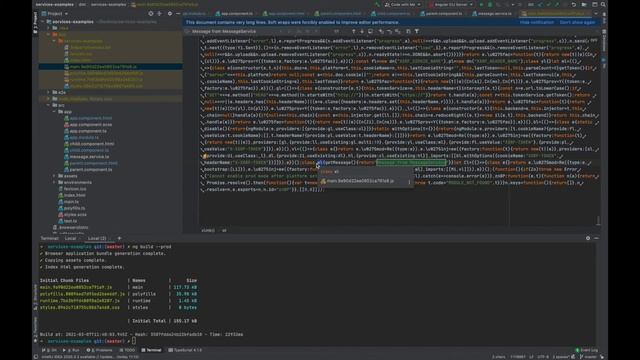Go to next search occurrence arrow

pyautogui.click(x=362, y=31)
